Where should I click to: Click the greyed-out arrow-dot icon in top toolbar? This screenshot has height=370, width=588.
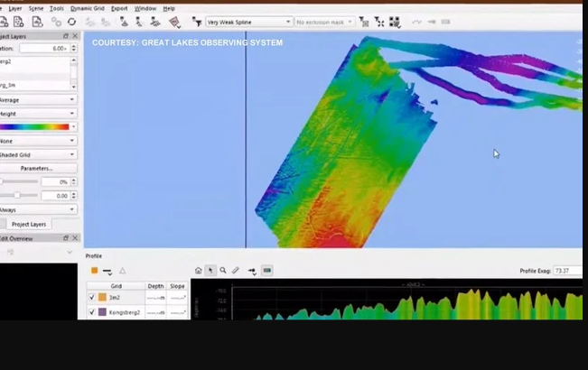(432, 22)
